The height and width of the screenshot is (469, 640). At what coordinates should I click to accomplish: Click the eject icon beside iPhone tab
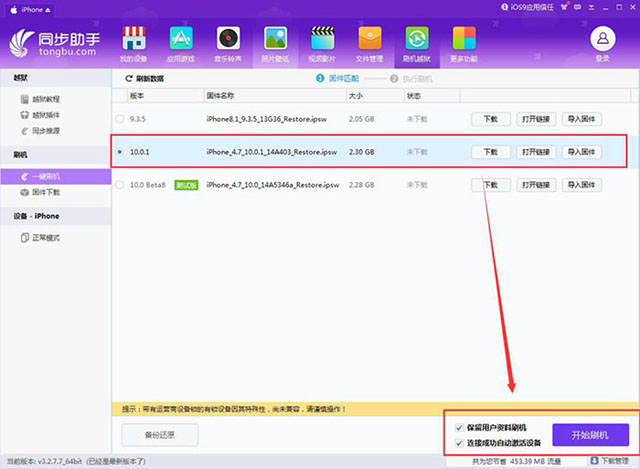(x=48, y=10)
